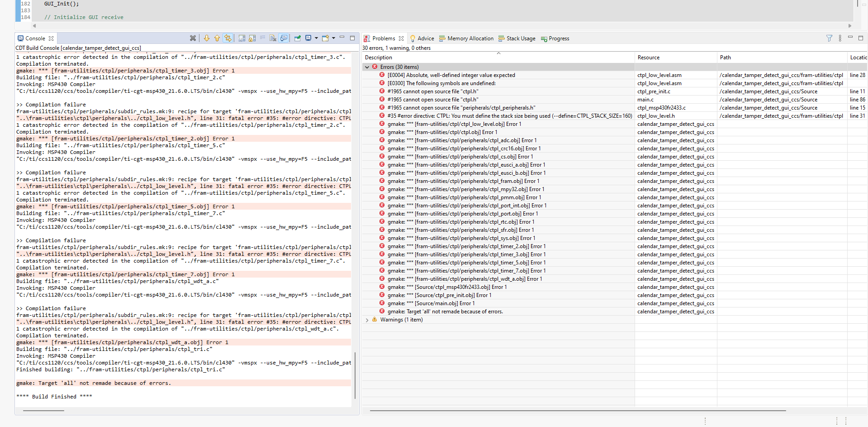Screen dimensions: 868x427
Task: Click the error icon beside ctpl_port.obj entry
Action: point(382,214)
